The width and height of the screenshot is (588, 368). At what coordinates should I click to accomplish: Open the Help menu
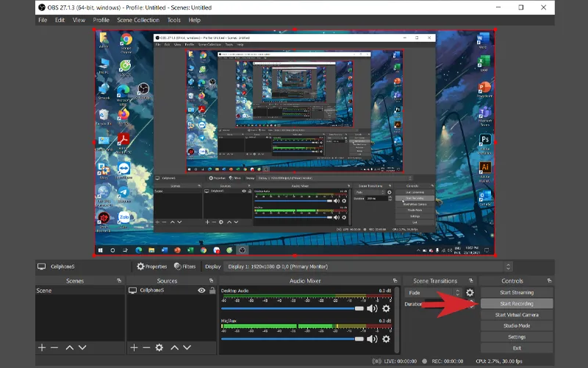coord(195,20)
